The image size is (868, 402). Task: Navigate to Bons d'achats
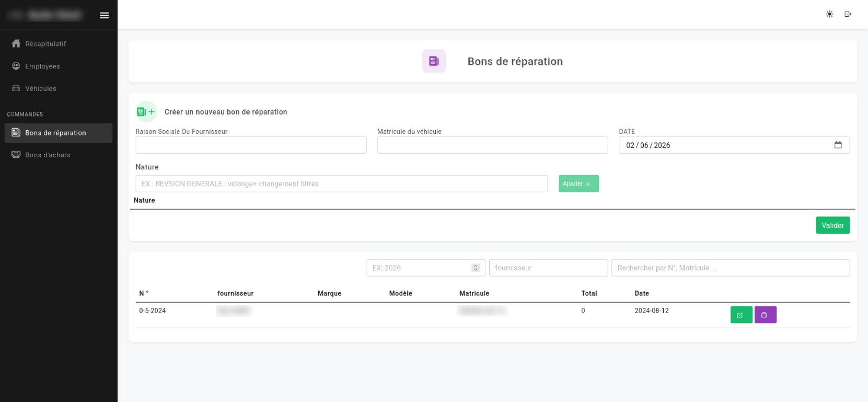(x=48, y=155)
